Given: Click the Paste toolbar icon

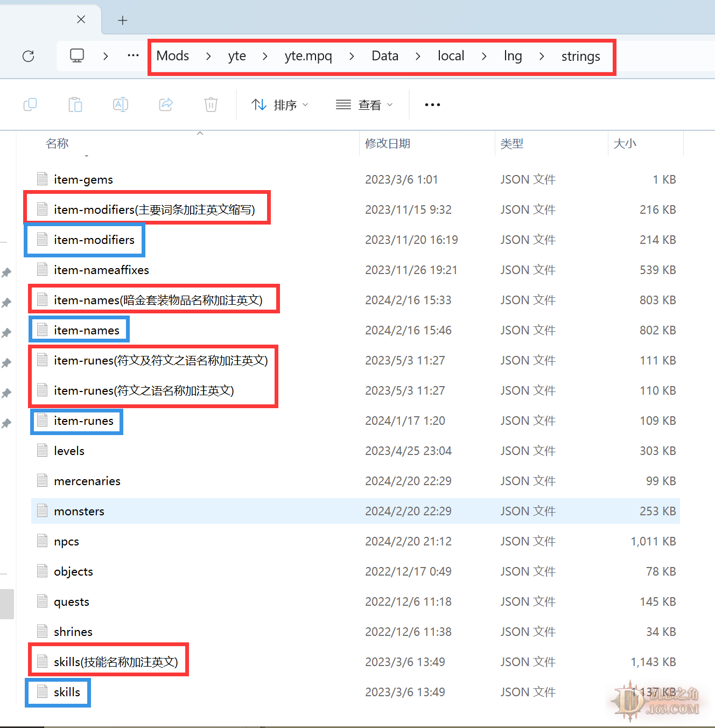Looking at the screenshot, I should coord(75,104).
